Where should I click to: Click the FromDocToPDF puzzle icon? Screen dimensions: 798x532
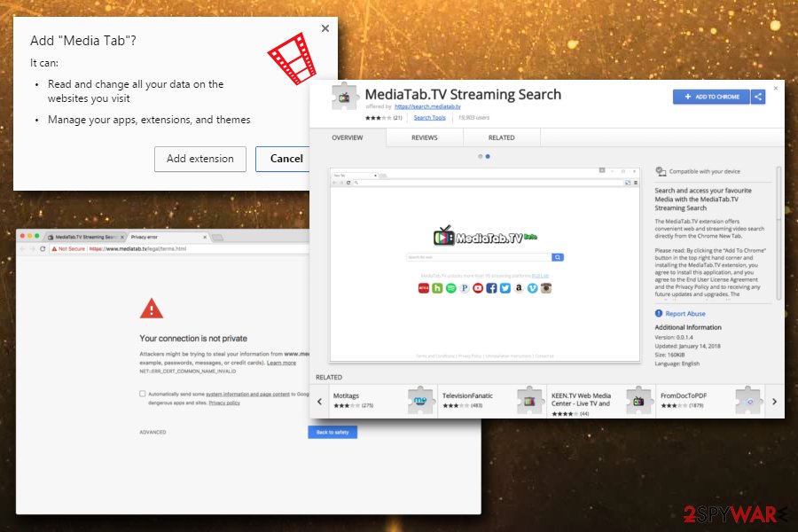[747, 401]
